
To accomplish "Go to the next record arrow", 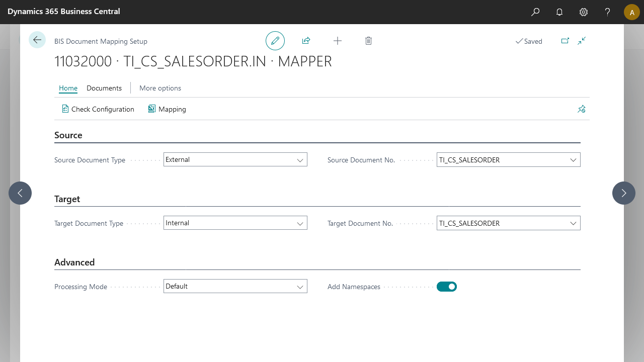I will (x=624, y=193).
